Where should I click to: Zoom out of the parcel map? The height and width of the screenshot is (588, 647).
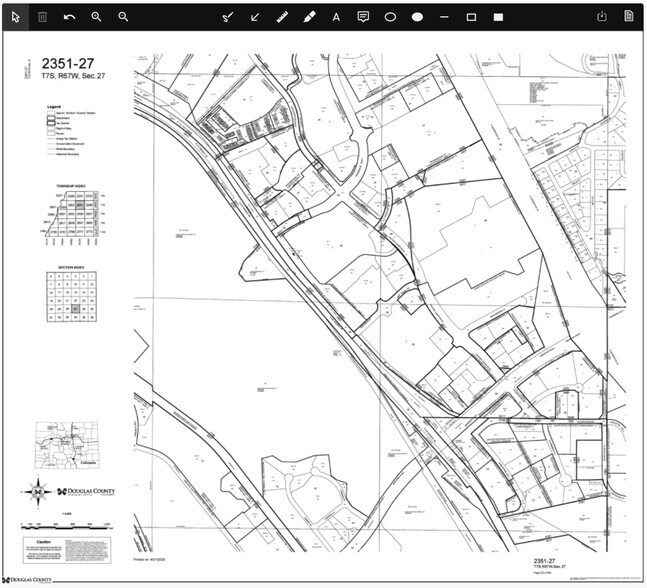click(123, 16)
